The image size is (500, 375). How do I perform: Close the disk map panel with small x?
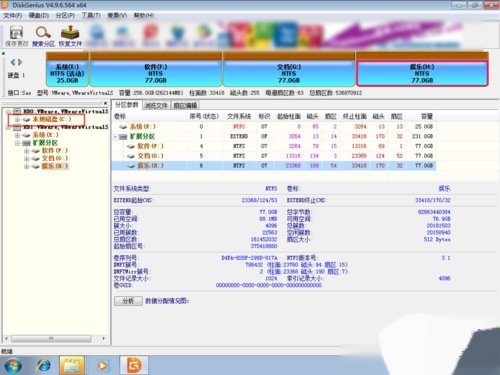pyautogui.click(x=3, y=53)
